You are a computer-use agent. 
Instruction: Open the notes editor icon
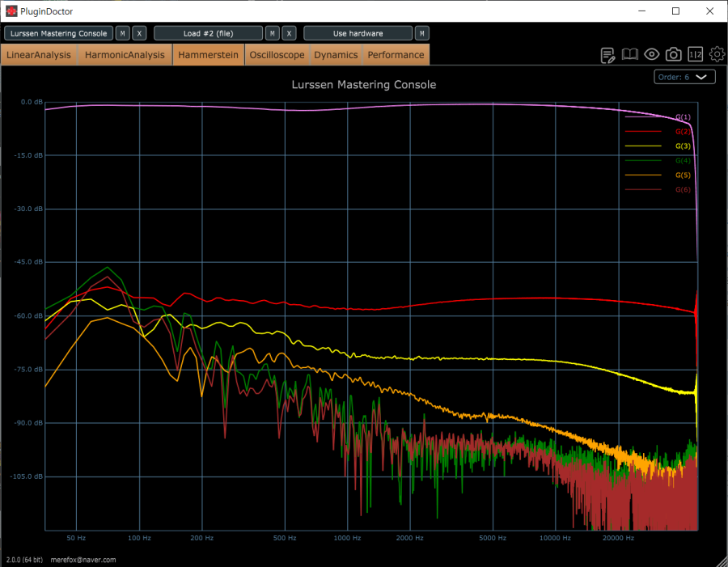point(607,55)
